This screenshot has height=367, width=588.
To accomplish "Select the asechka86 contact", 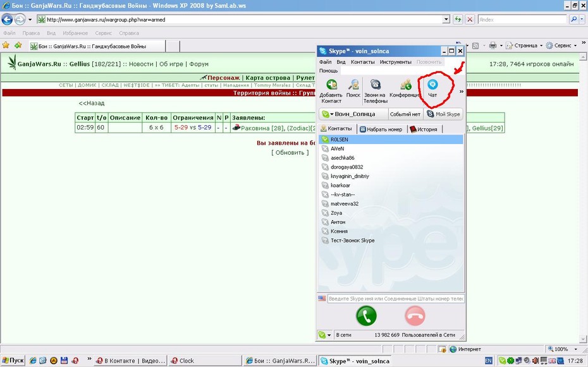I will (x=390, y=158).
